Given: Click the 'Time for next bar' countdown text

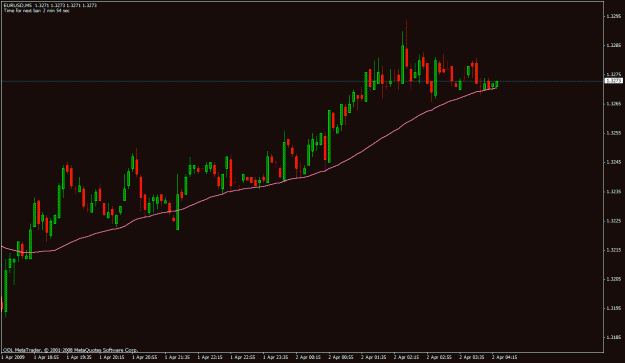Looking at the screenshot, I should 37,11.
